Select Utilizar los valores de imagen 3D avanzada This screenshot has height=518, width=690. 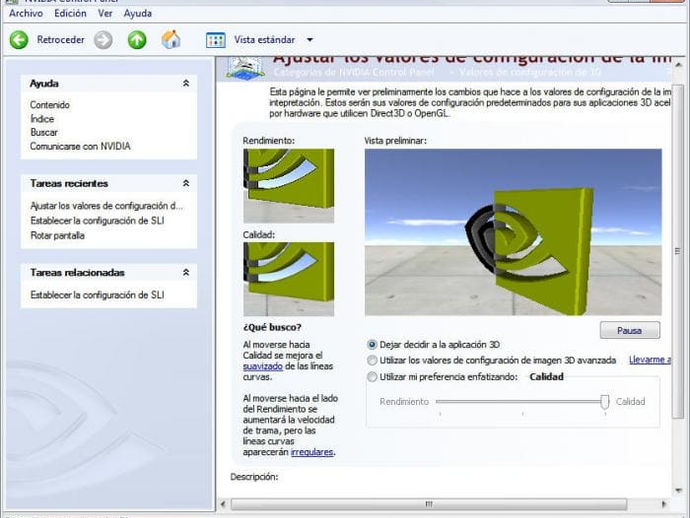(x=372, y=360)
